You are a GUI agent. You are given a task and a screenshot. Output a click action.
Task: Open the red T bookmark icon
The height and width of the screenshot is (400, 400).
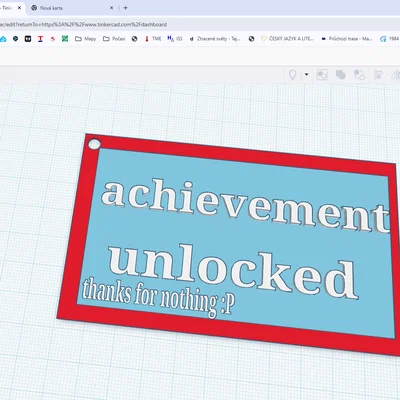click(40, 39)
